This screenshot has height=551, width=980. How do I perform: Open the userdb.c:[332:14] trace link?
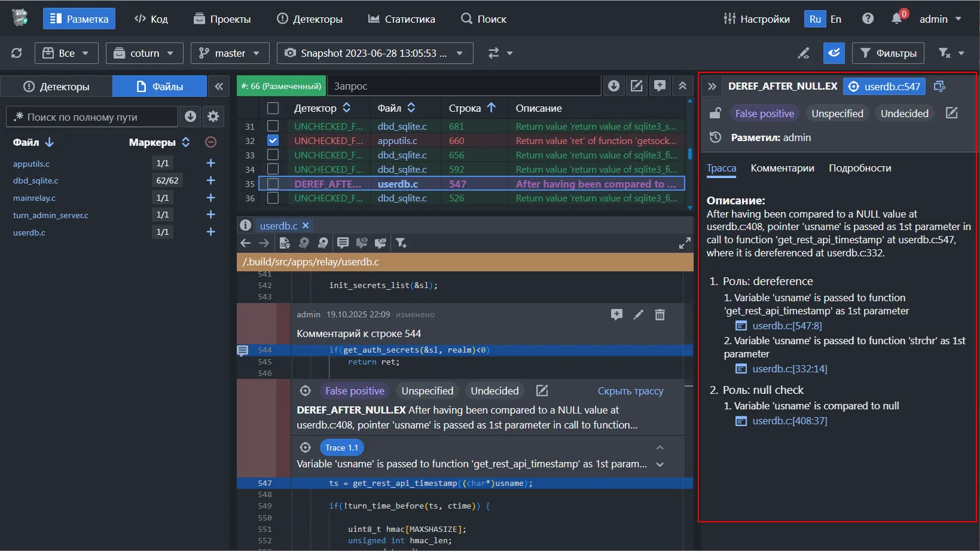(x=789, y=369)
